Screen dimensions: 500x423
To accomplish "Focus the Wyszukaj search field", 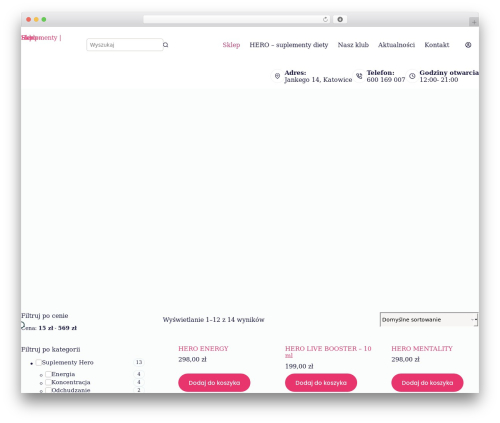I will click(125, 45).
